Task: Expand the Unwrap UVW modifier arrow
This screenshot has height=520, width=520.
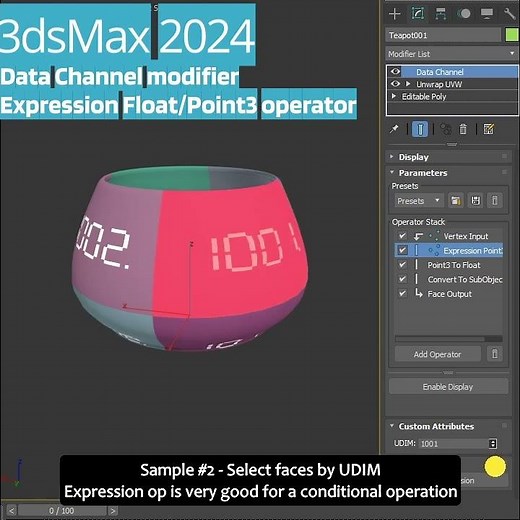Action: [x=407, y=84]
